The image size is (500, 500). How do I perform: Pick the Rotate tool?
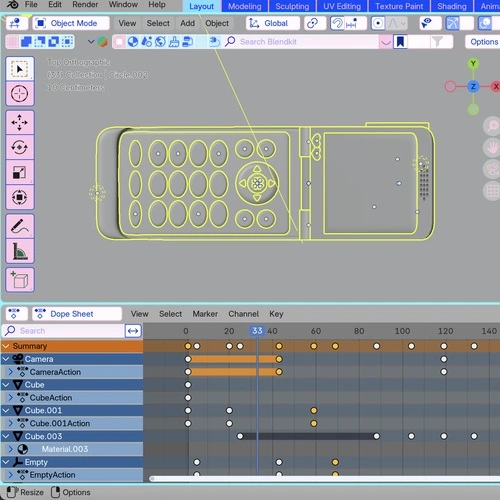pyautogui.click(x=20, y=147)
